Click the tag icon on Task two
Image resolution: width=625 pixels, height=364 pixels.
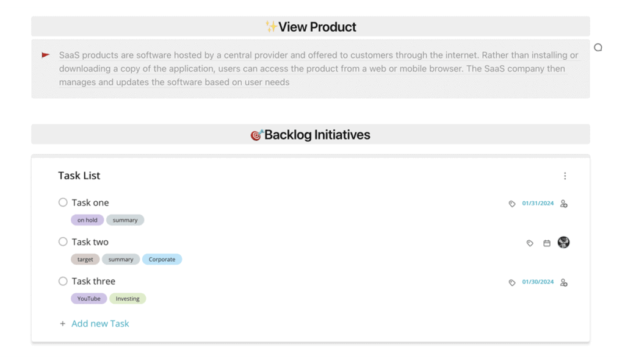[529, 242]
